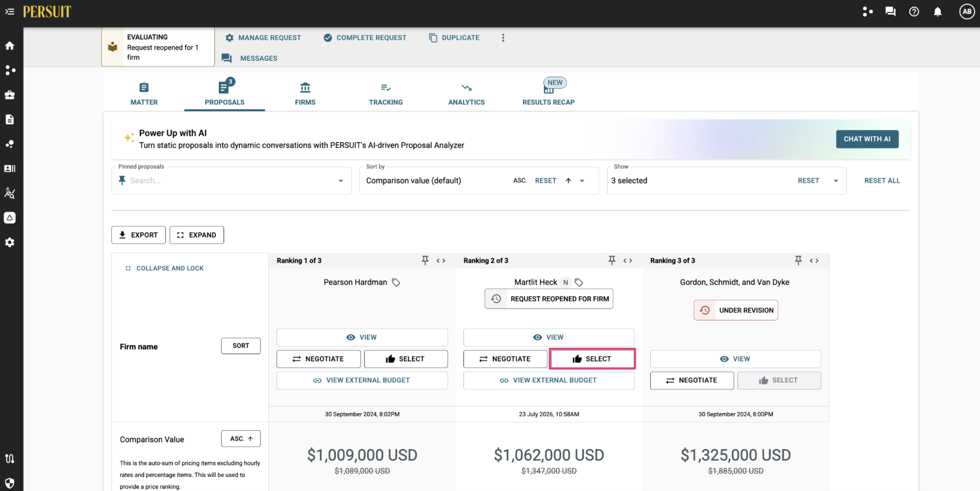Open the Home icon in sidebar
980x491 pixels.
point(10,45)
